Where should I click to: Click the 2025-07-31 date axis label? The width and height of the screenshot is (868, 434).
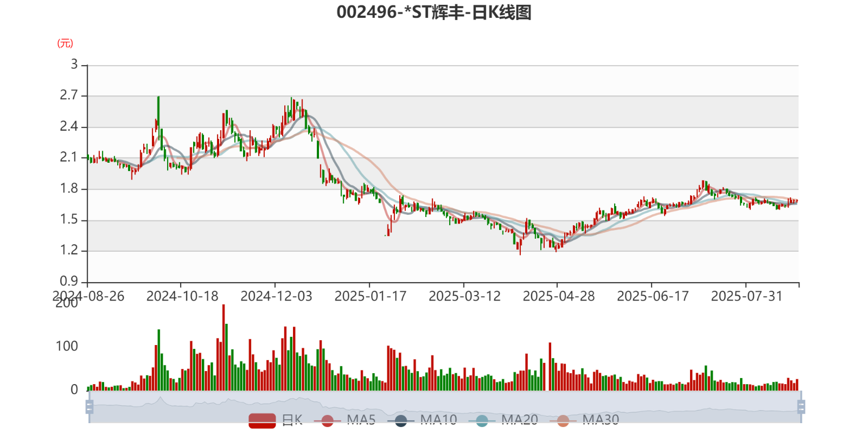coord(747,296)
